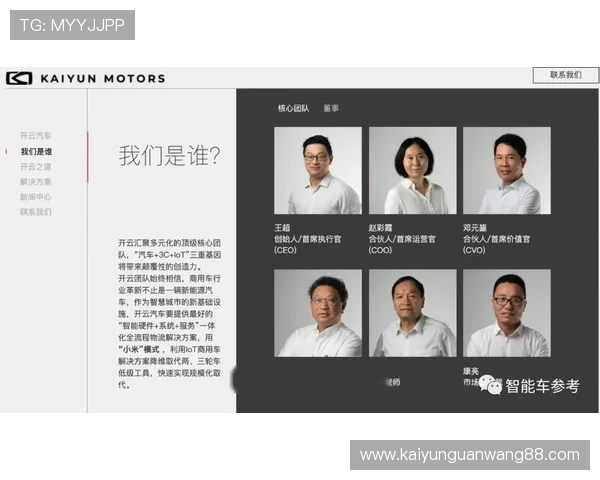This screenshot has width=600, height=480.
Task: Click the (CEO) label under 王超
Action: [x=285, y=250]
